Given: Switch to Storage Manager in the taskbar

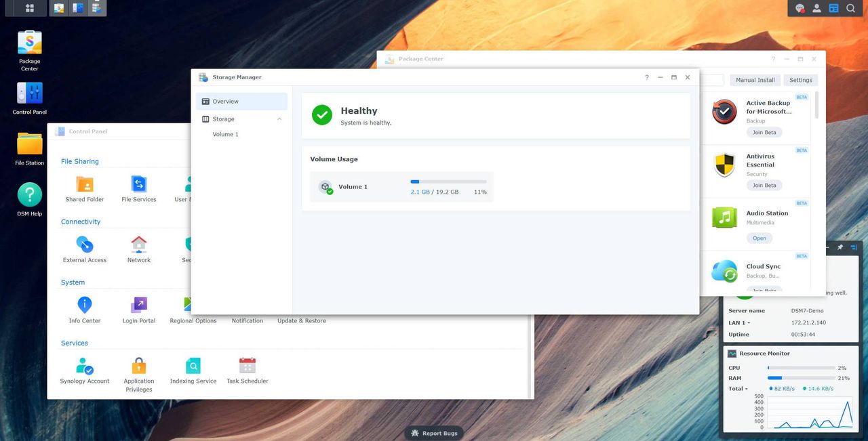Looking at the screenshot, I should 97,8.
